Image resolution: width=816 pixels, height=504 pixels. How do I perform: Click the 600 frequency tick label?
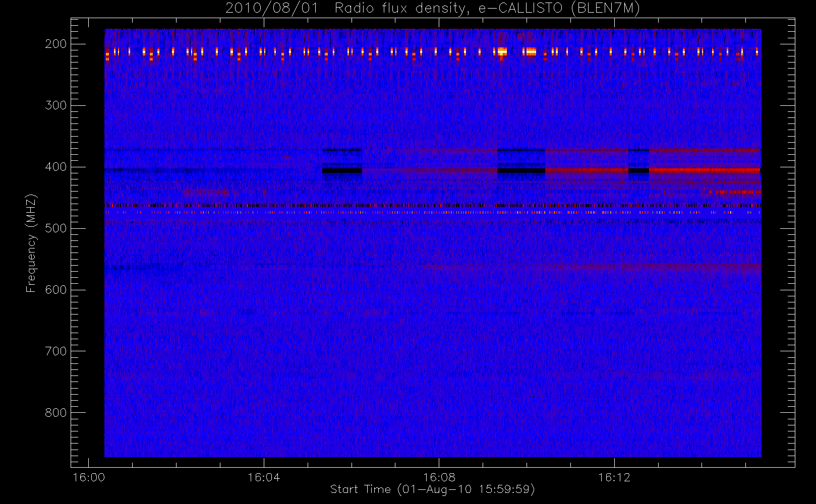pos(56,290)
